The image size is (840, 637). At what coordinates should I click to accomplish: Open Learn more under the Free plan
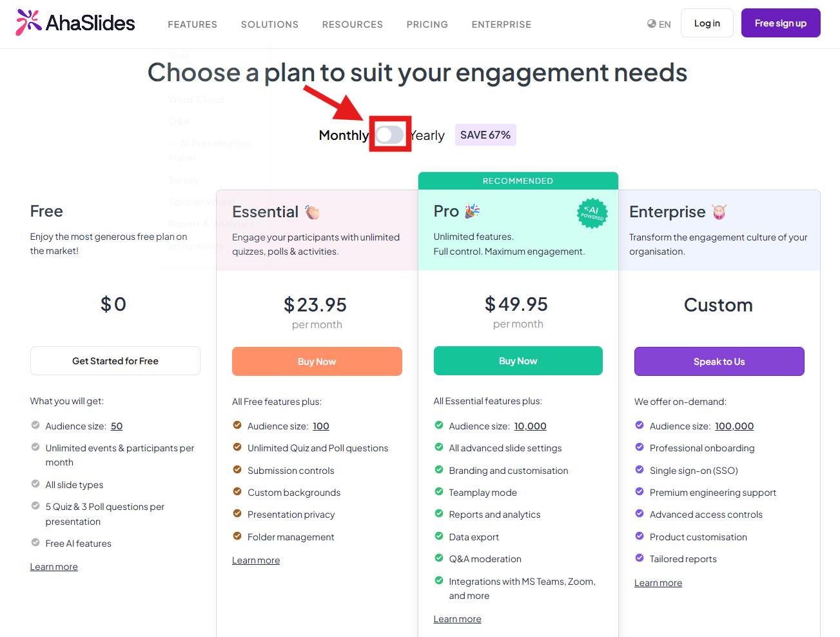click(x=54, y=567)
